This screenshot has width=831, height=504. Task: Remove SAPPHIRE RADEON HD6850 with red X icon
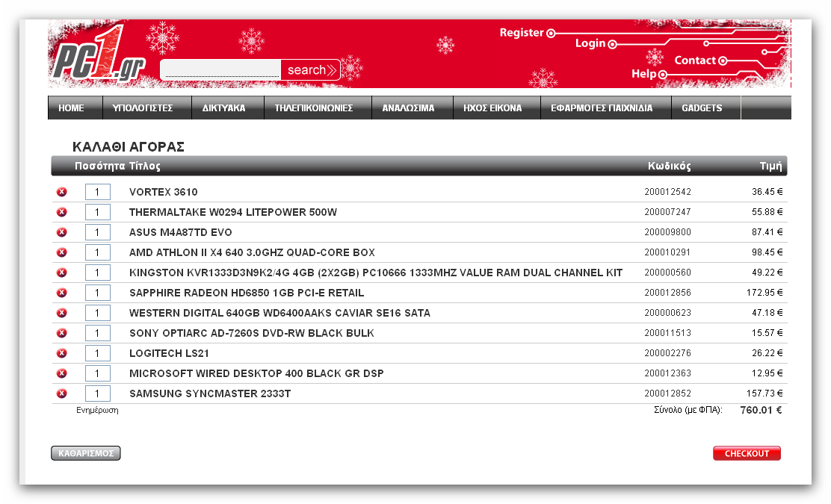click(62, 292)
